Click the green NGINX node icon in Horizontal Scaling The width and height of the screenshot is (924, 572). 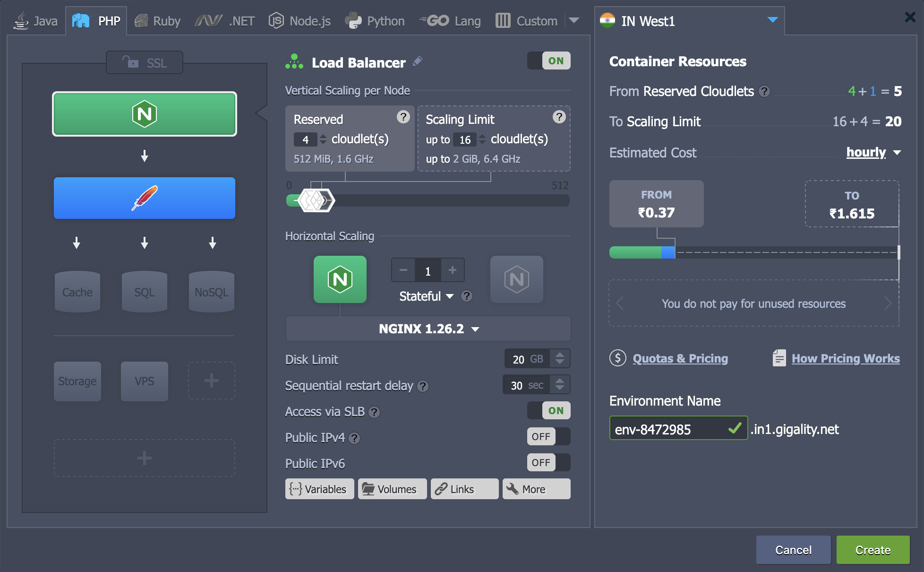pyautogui.click(x=340, y=279)
